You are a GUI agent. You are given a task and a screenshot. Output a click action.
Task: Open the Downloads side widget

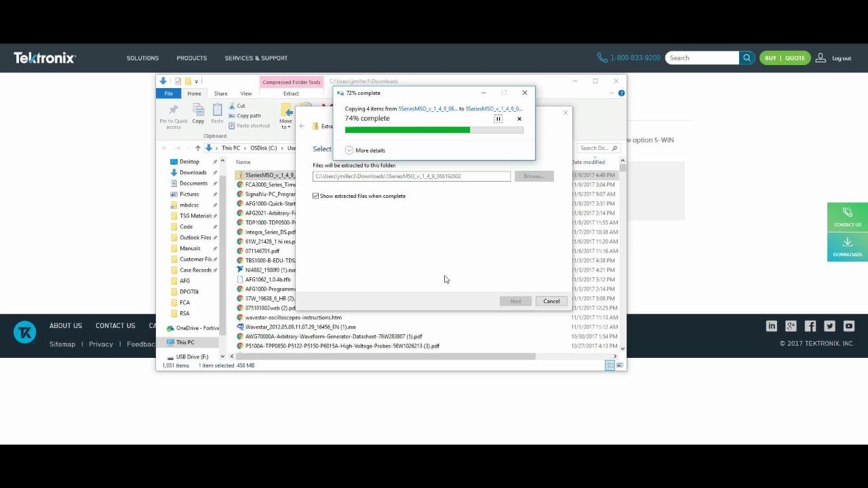pyautogui.click(x=847, y=247)
